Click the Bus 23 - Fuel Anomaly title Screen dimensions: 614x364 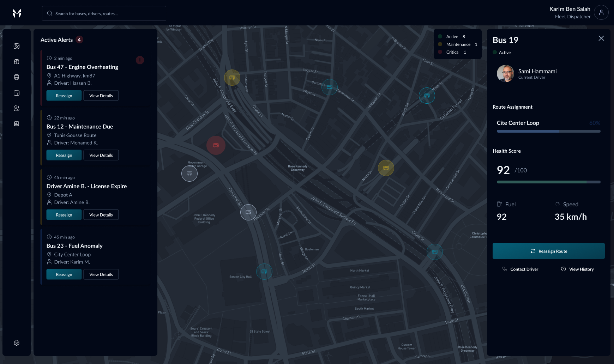click(74, 246)
